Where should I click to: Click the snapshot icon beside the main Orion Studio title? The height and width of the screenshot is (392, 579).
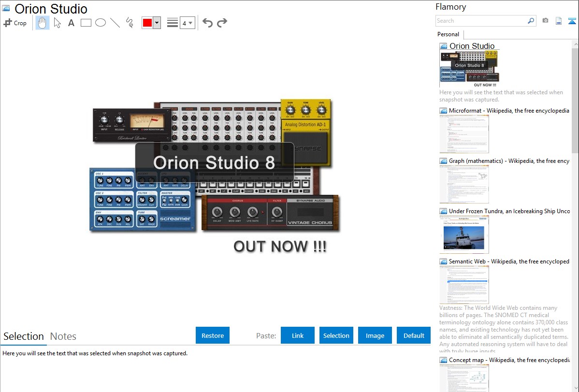[6, 8]
